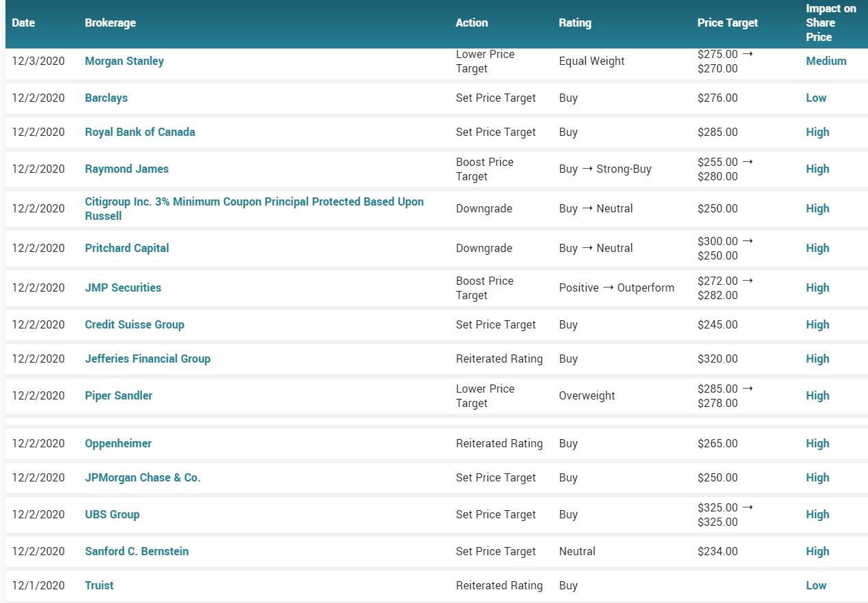Select the $234.00 price target cell
Screen dimensions: 868x603
coord(718,551)
